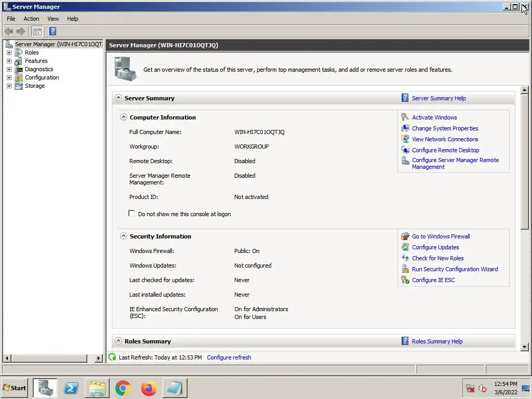Collapse the Security Information section
This screenshot has width=532, height=399.
click(124, 236)
